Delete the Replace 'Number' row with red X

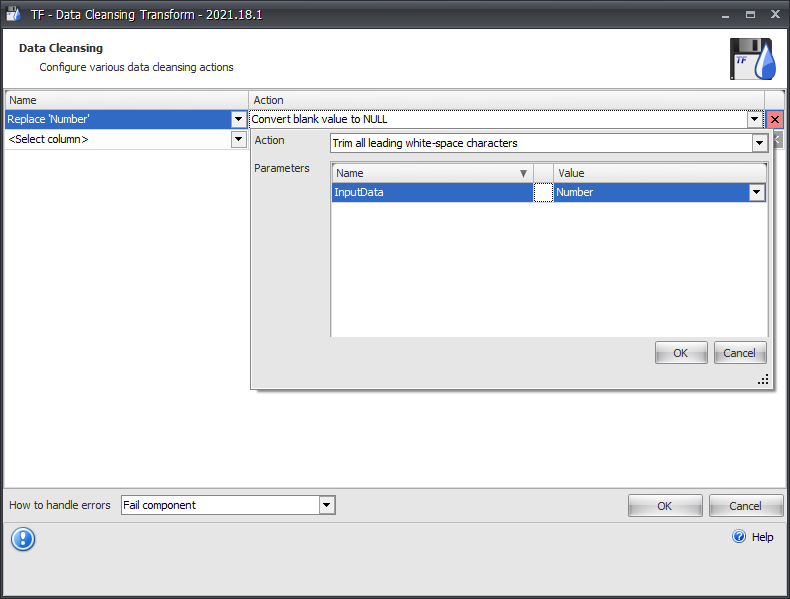pyautogui.click(x=774, y=119)
